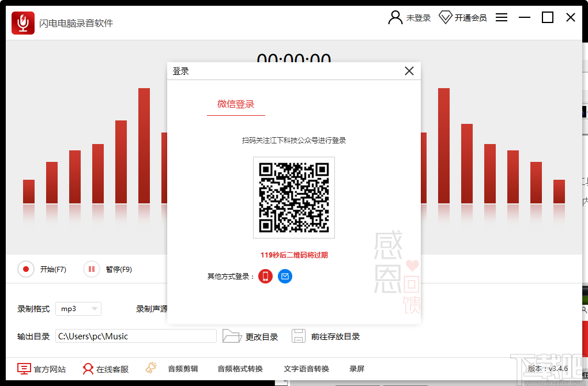Click the login QR code
588x386 pixels.
[x=293, y=198]
